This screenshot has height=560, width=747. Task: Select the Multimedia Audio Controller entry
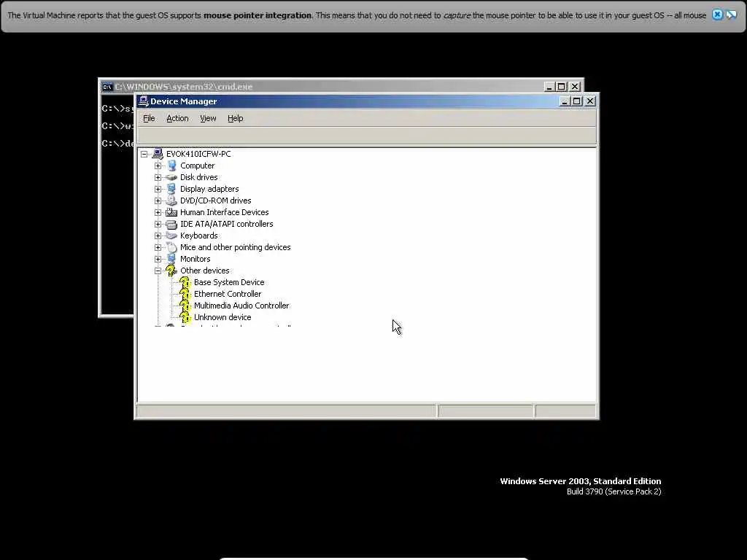(241, 306)
